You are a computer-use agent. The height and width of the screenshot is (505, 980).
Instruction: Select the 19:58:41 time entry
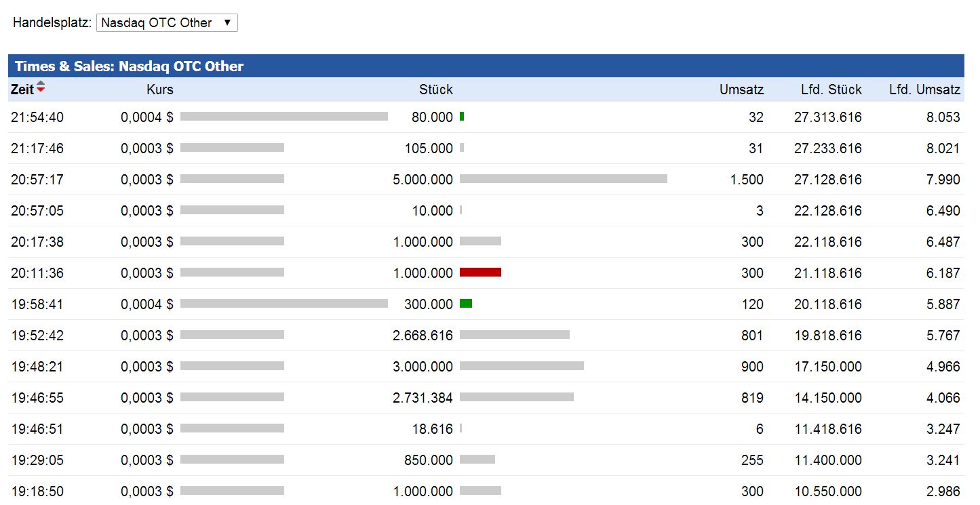(x=37, y=304)
